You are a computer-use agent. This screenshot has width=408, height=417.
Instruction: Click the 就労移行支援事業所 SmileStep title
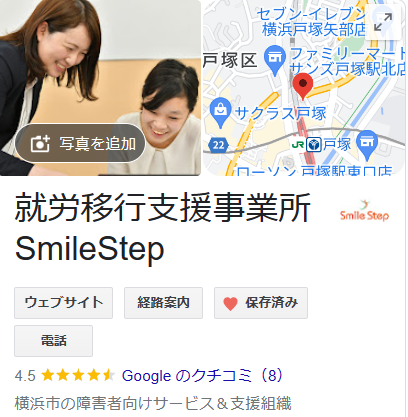163,227
